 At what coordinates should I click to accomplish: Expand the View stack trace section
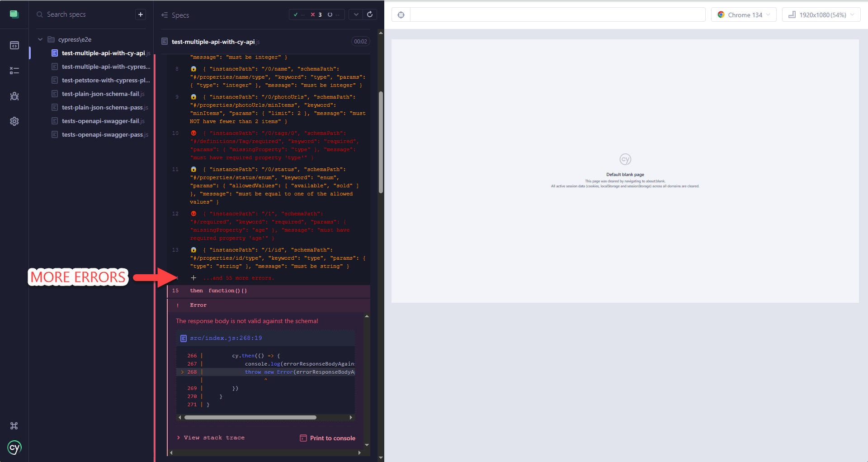[x=214, y=437]
